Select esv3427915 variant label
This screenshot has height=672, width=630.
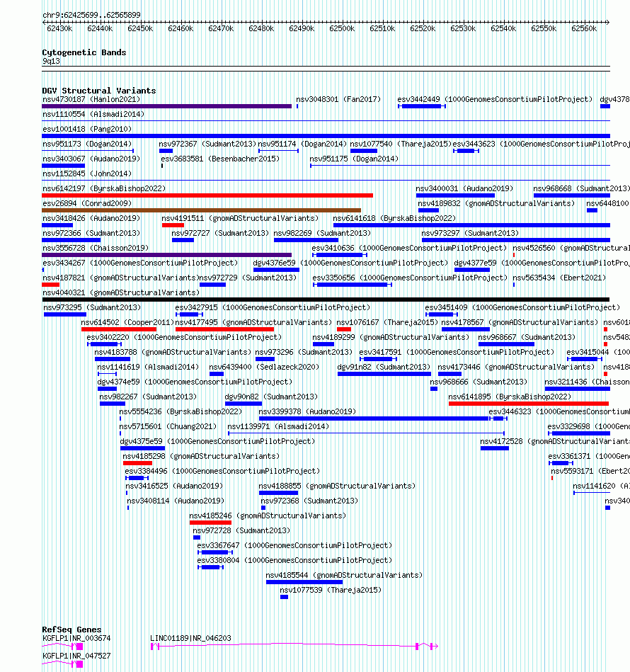pyautogui.click(x=273, y=308)
